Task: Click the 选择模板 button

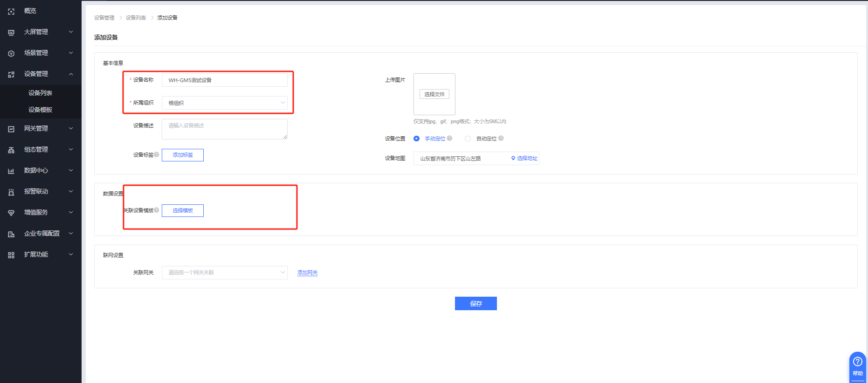Action: [183, 210]
